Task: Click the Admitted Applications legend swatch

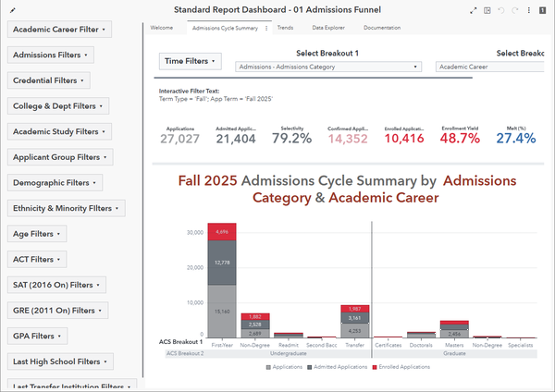Action: tap(310, 367)
